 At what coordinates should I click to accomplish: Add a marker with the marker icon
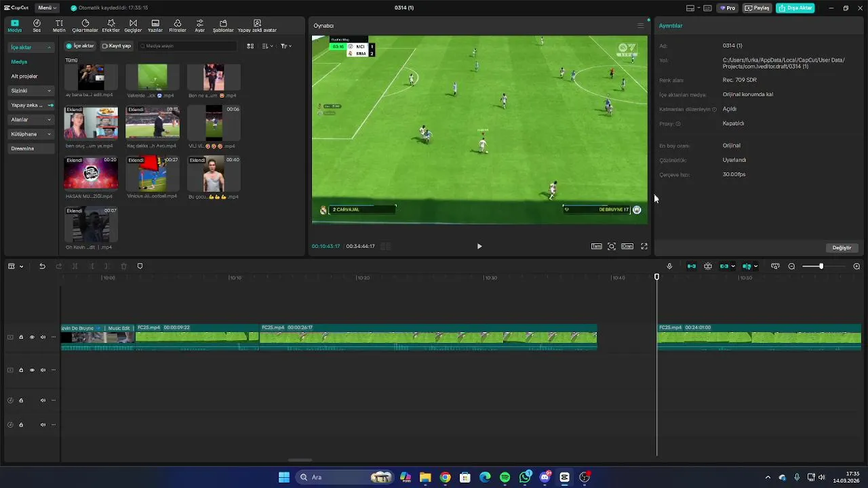(140, 266)
